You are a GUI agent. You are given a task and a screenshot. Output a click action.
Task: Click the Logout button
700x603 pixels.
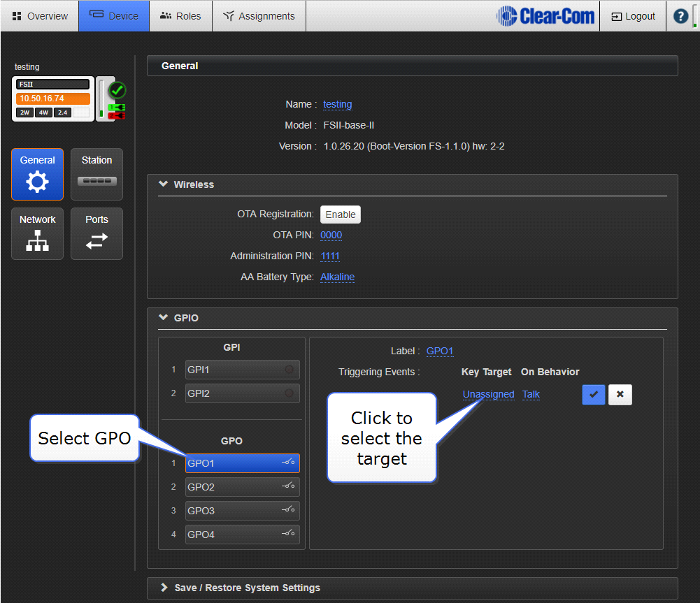tap(633, 17)
